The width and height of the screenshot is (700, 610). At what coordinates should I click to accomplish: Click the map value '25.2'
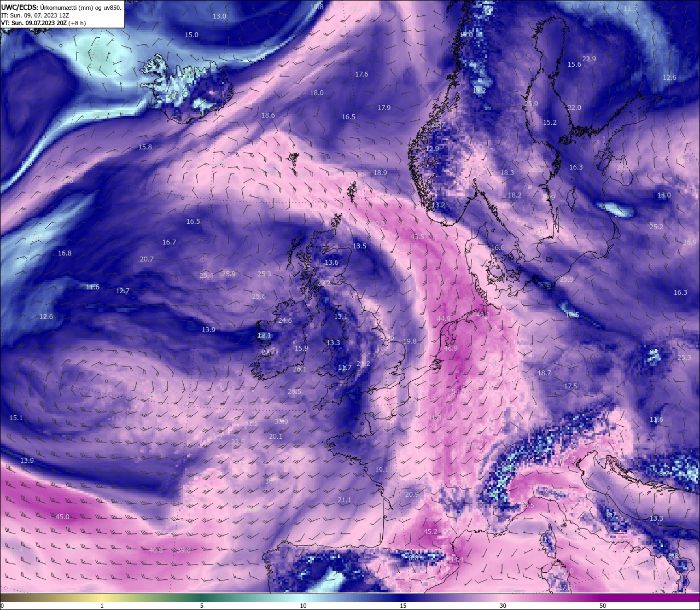[x=656, y=227]
